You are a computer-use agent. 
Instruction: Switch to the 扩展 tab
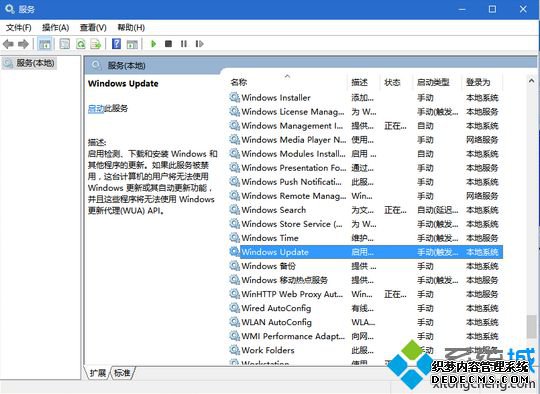point(97,373)
